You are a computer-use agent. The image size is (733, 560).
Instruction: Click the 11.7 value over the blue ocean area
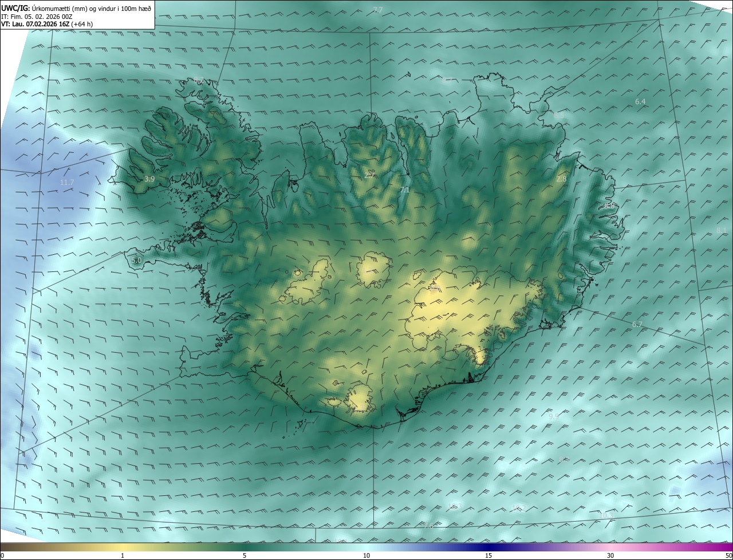click(x=67, y=182)
